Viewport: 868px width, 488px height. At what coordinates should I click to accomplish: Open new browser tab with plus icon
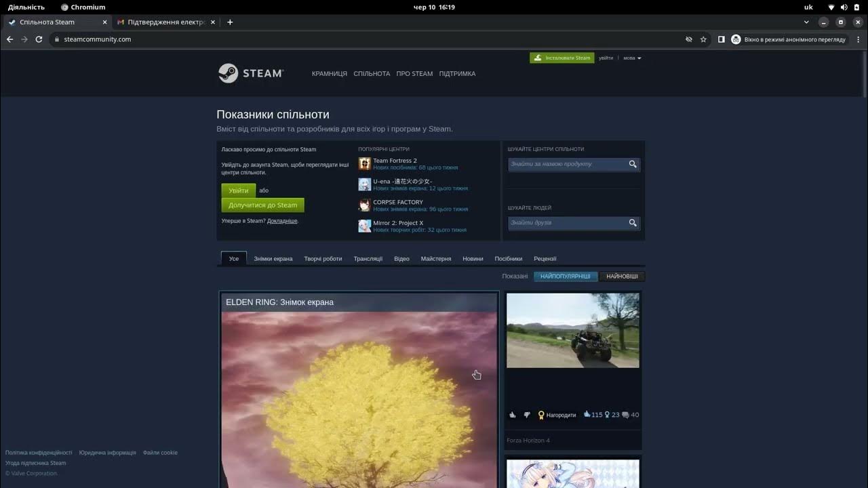pyautogui.click(x=230, y=22)
